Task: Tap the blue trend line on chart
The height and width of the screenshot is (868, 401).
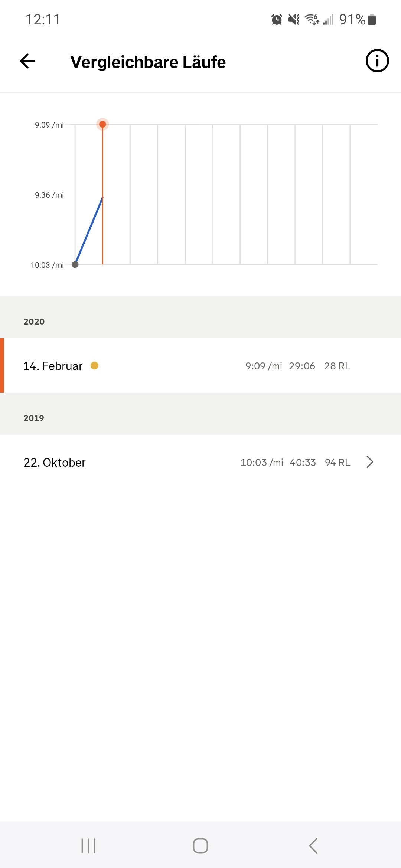Action: pyautogui.click(x=89, y=231)
